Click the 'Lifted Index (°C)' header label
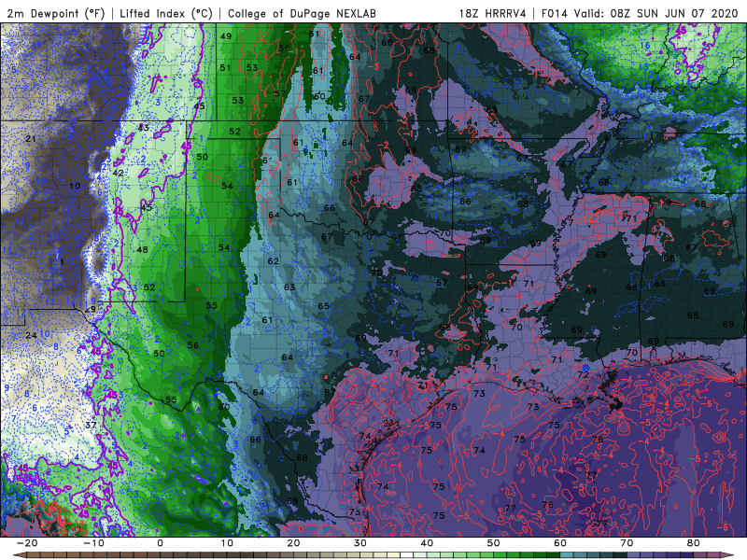747x560 pixels. point(166,13)
